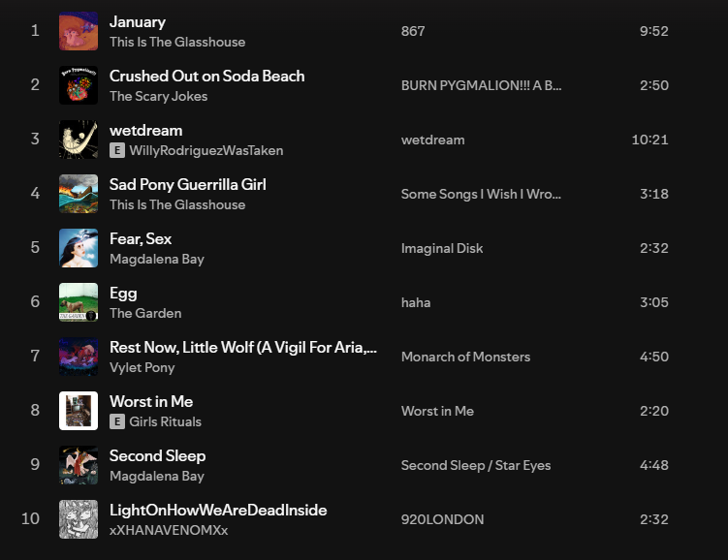Viewport: 728px width, 560px height.
Task: Open the album haha
Action: click(416, 302)
